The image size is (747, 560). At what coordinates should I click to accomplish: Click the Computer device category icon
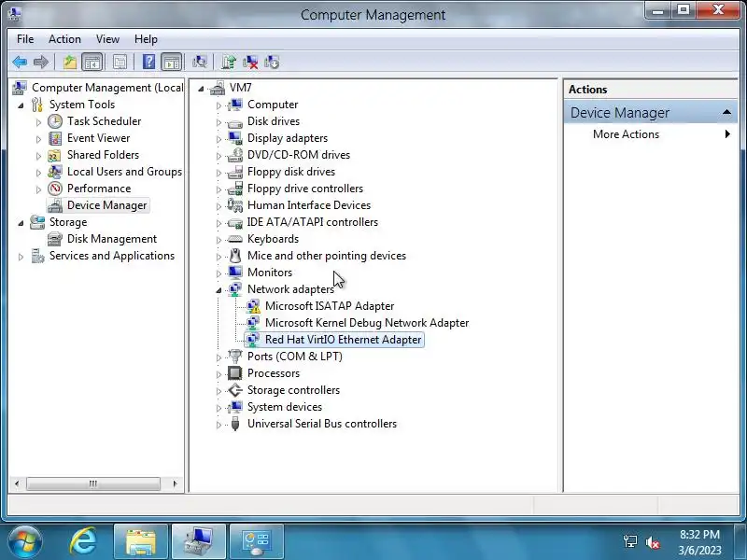235,105
